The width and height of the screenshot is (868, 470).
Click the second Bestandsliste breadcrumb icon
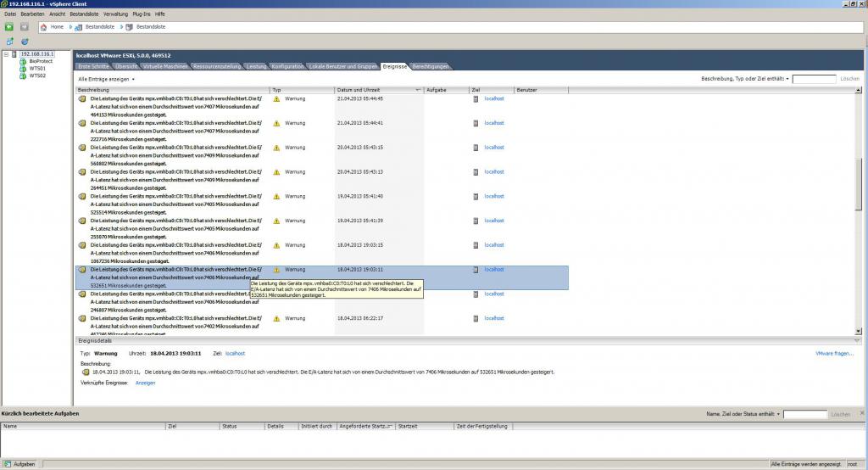point(130,26)
